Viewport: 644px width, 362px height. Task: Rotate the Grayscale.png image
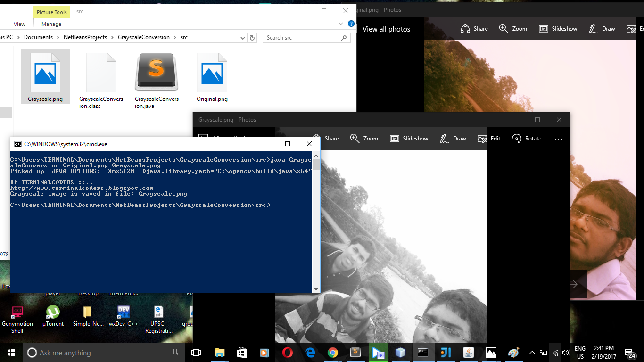527,138
